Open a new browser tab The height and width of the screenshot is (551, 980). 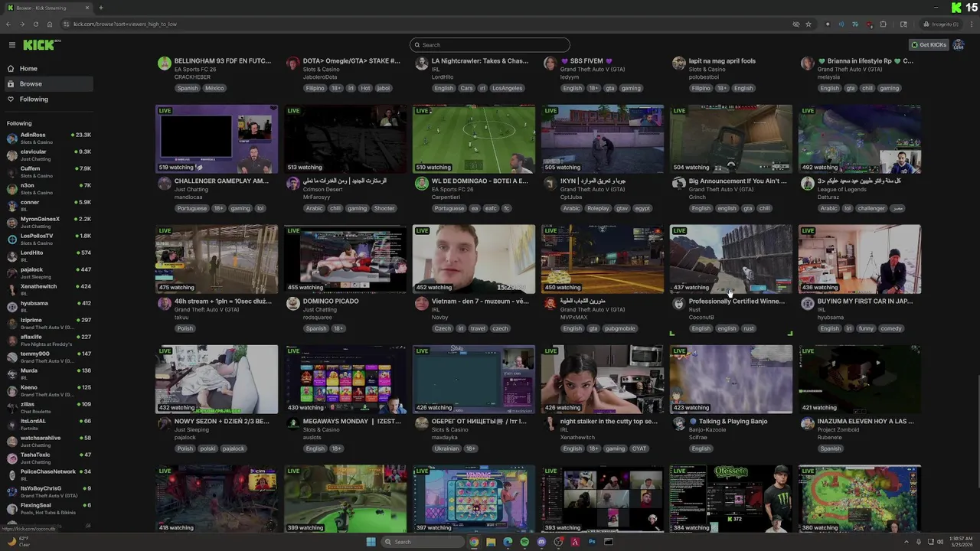(102, 8)
